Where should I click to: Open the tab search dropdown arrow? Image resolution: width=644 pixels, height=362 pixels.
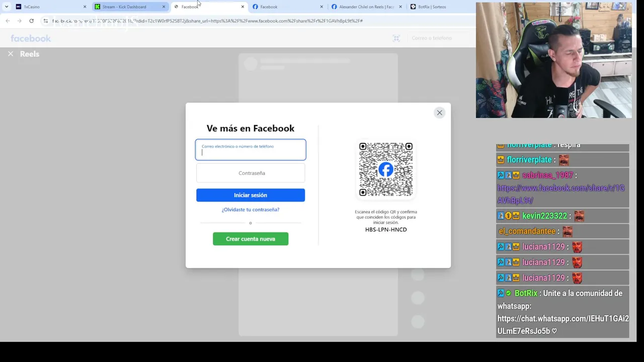6,7
